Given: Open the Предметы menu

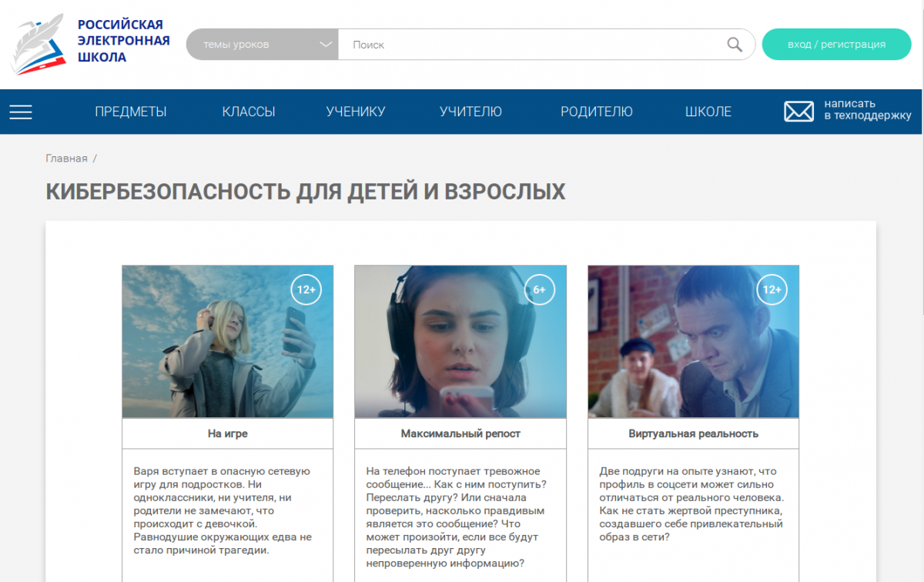Looking at the screenshot, I should 131,112.
